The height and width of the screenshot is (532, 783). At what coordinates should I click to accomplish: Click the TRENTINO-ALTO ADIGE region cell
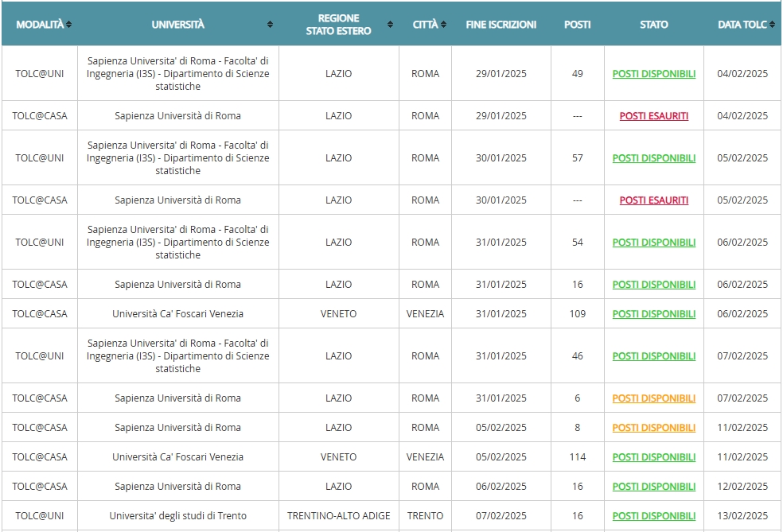coord(338,516)
